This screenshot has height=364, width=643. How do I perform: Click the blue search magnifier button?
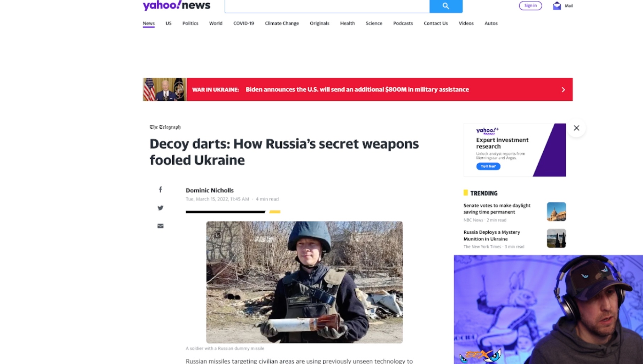[x=446, y=6]
